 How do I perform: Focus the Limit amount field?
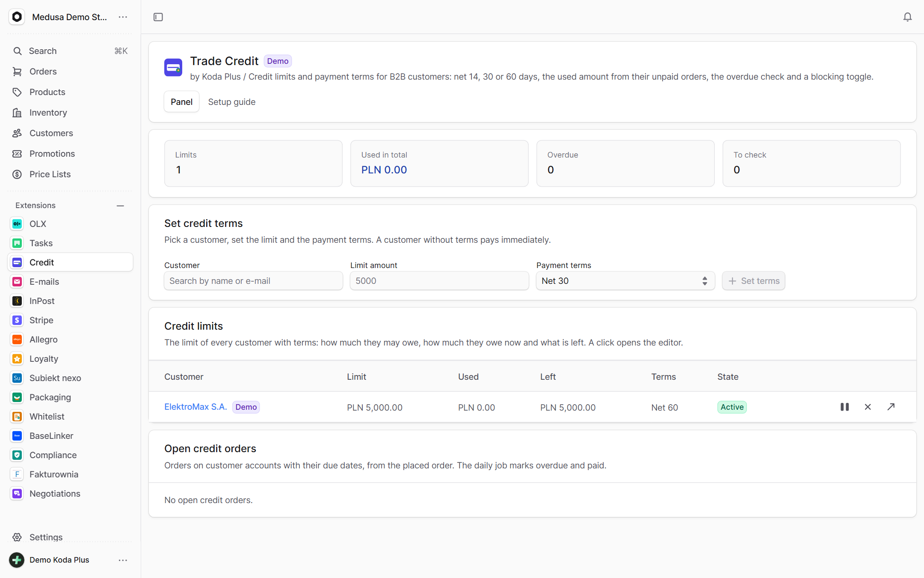click(x=439, y=281)
